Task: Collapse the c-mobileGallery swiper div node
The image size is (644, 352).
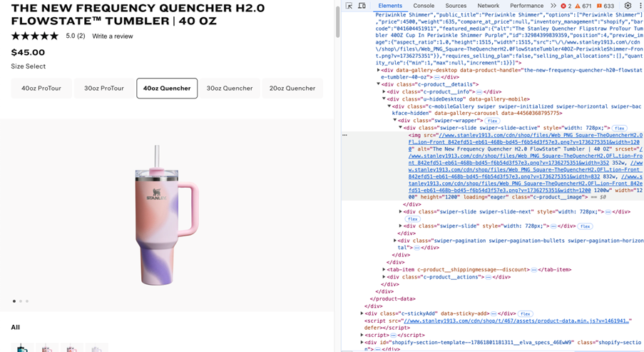Action: [389, 106]
